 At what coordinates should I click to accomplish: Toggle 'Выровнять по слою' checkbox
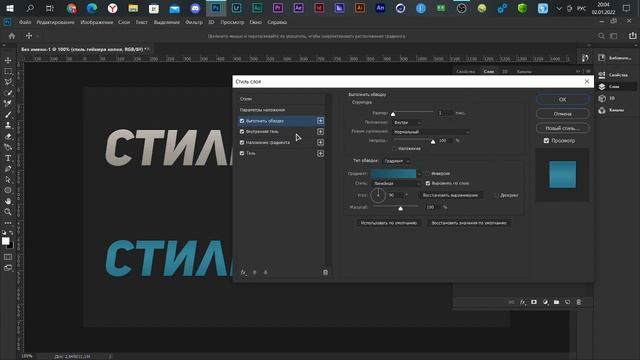(427, 183)
